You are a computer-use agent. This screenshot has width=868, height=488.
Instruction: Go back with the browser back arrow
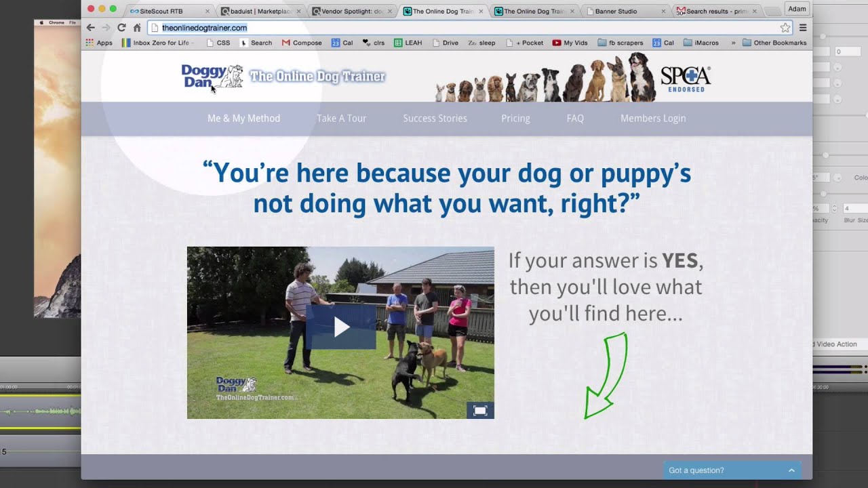(x=90, y=28)
